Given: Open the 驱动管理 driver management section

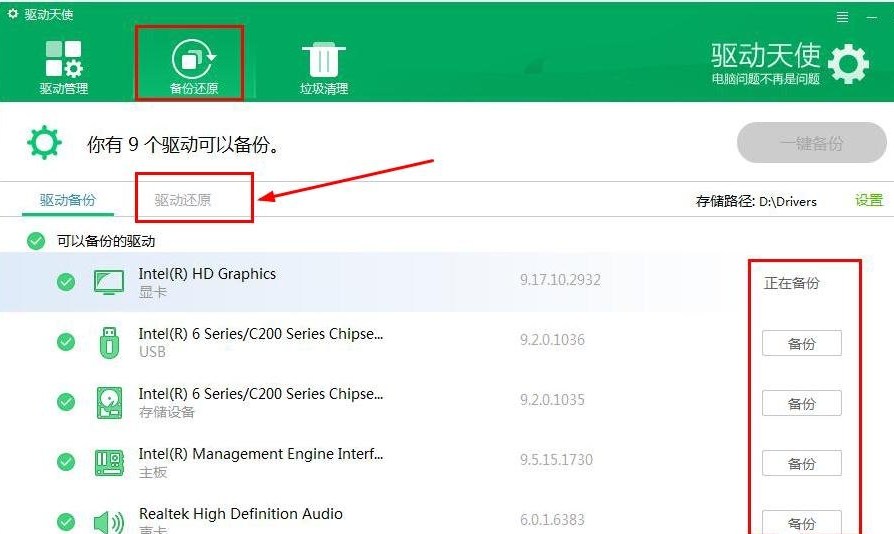Looking at the screenshot, I should click(x=63, y=67).
